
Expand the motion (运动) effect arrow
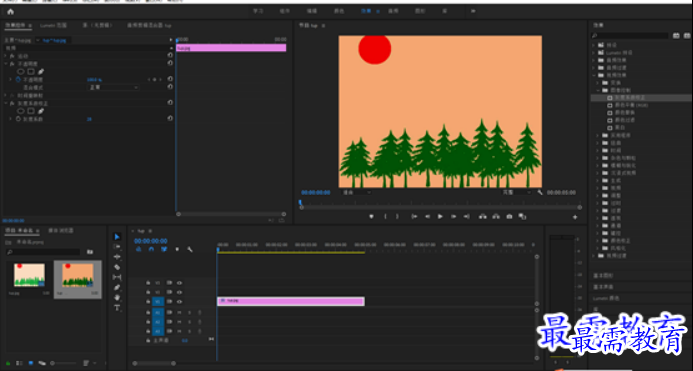point(5,56)
